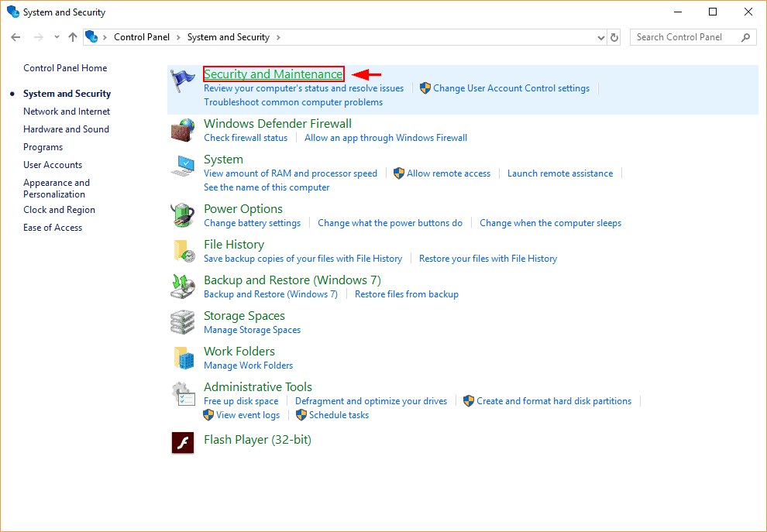Screen dimensions: 767x532
Task: Click Launch remote assistance link
Action: click(560, 173)
